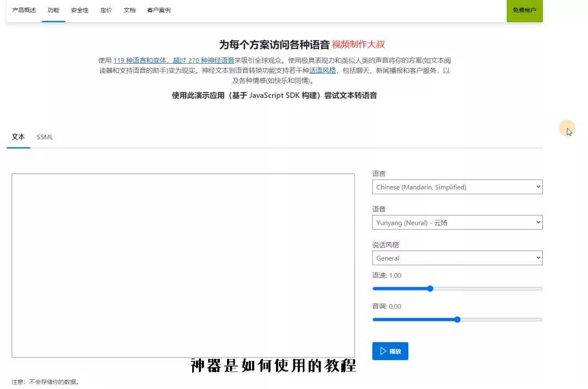588x389 pixels.
Task: Open the 语音 dropdown showing Yunyang Neural
Action: tap(457, 222)
